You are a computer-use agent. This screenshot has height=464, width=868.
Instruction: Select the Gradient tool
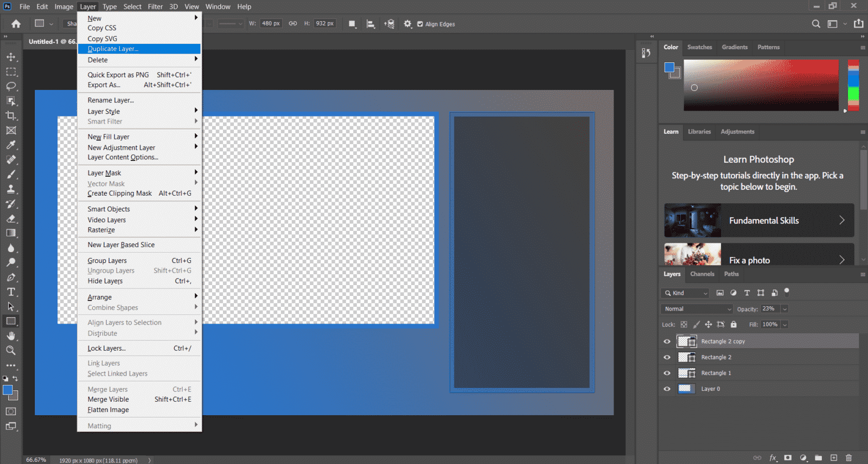11,233
